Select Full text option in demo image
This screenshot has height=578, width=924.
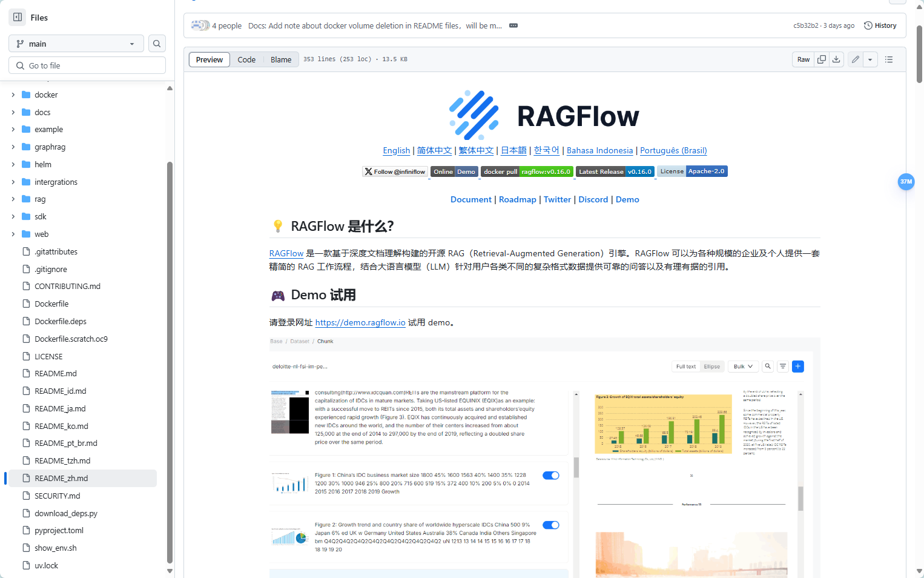click(x=686, y=366)
